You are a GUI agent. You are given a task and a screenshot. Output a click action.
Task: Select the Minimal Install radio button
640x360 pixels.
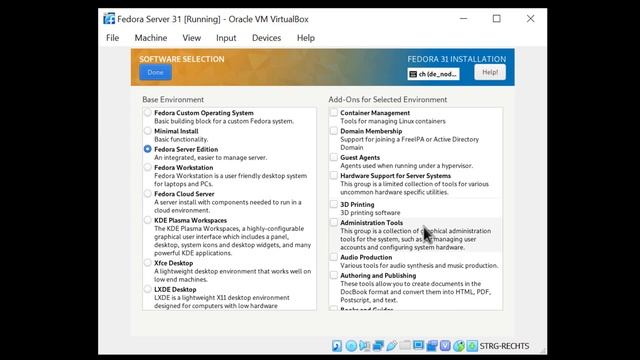pyautogui.click(x=148, y=131)
